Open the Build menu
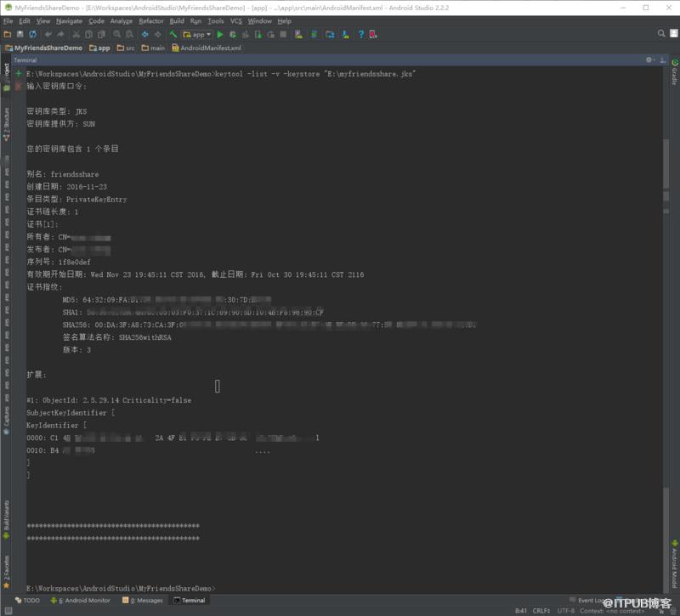Screen dimensions: 680x616 pyautogui.click(x=177, y=20)
